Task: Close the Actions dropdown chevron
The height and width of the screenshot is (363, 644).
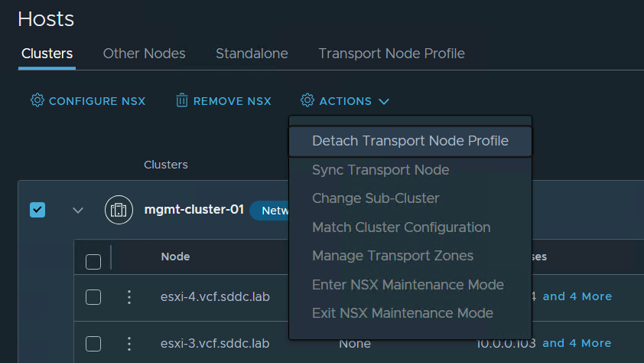Action: (384, 101)
